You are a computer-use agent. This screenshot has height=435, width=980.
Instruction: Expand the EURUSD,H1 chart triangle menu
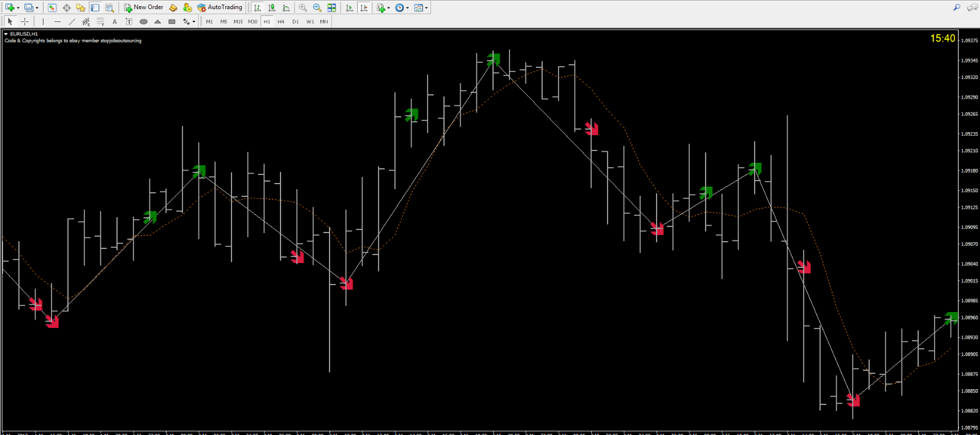coord(6,34)
